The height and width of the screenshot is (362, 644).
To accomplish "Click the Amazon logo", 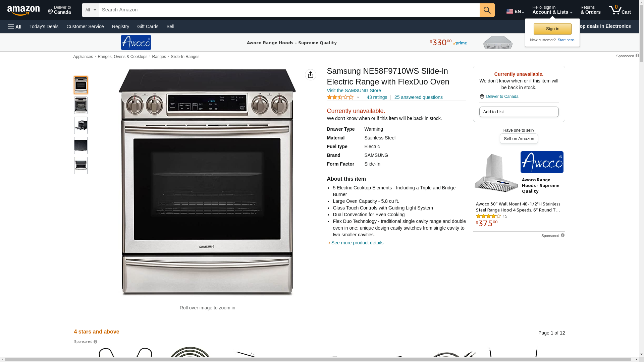I will (23, 10).
